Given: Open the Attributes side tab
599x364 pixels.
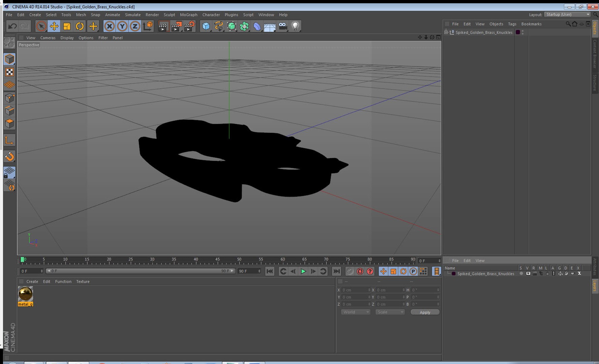Looking at the screenshot, I should (x=595, y=267).
